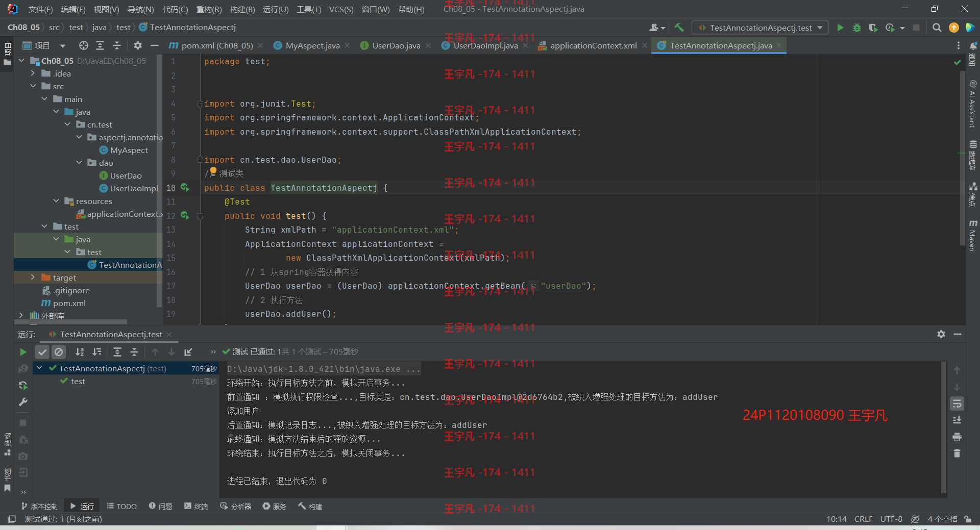Sort test results alphabetically icon
980x530 pixels.
[80, 352]
